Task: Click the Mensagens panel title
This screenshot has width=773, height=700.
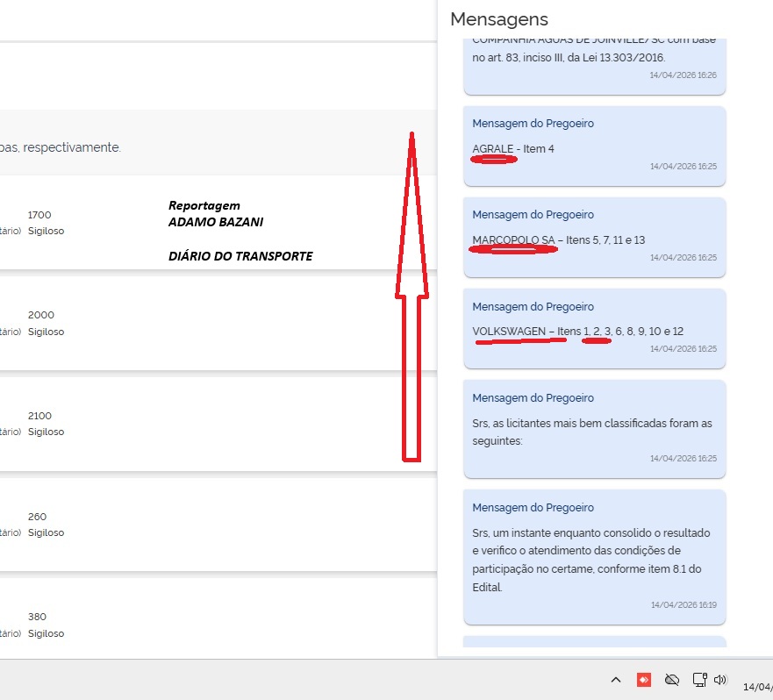Action: point(498,18)
